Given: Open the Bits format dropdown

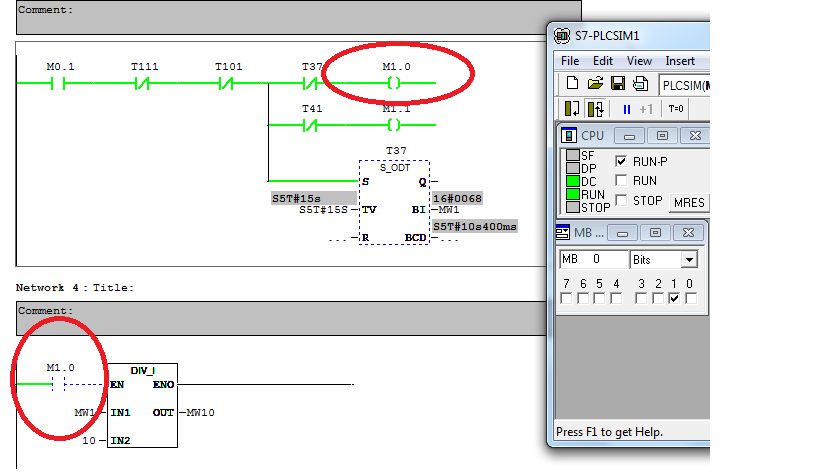Looking at the screenshot, I should pyautogui.click(x=690, y=259).
